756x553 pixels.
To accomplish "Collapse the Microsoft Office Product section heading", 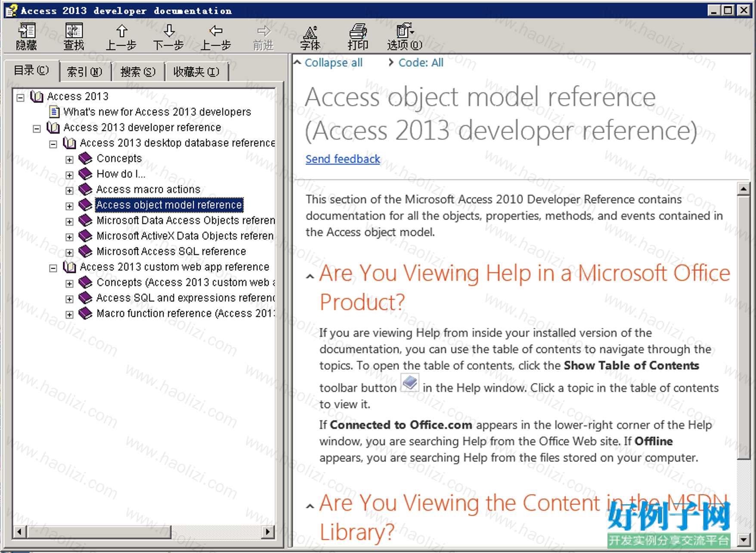I will click(x=310, y=276).
